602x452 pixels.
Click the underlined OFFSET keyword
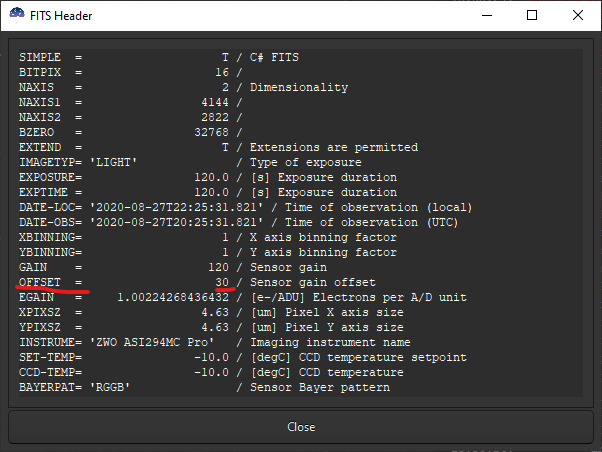[x=39, y=283]
